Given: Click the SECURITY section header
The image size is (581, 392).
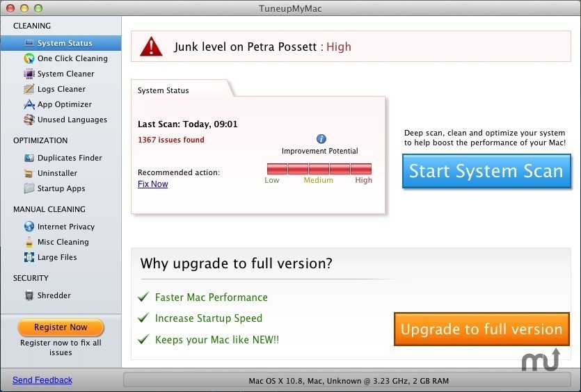Looking at the screenshot, I should pos(31,278).
